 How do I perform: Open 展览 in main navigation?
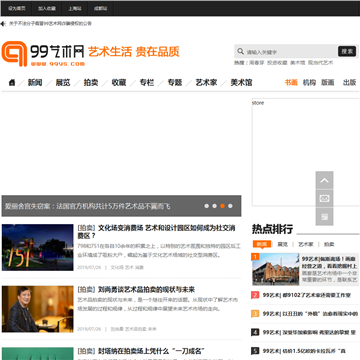63,82
